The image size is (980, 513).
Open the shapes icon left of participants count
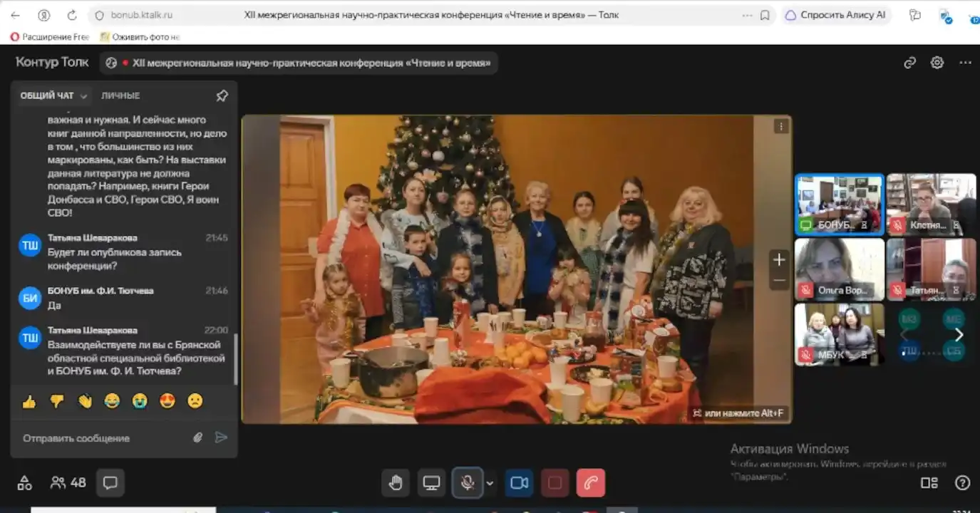[x=24, y=483]
